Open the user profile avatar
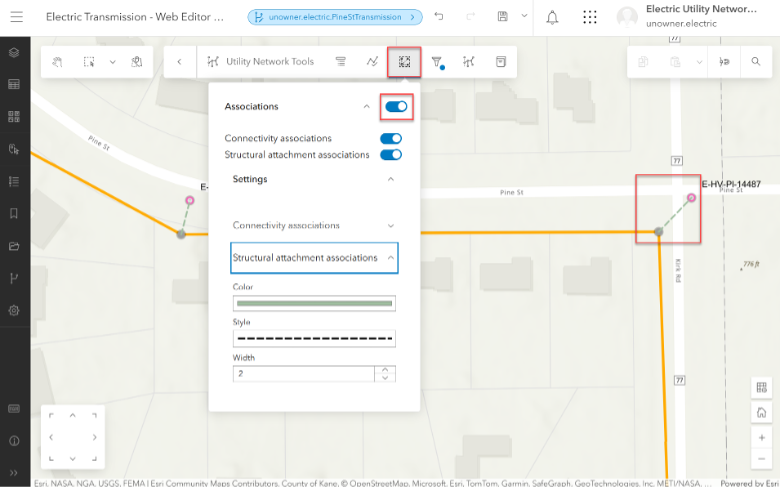This screenshot has width=780, height=488. point(627,17)
